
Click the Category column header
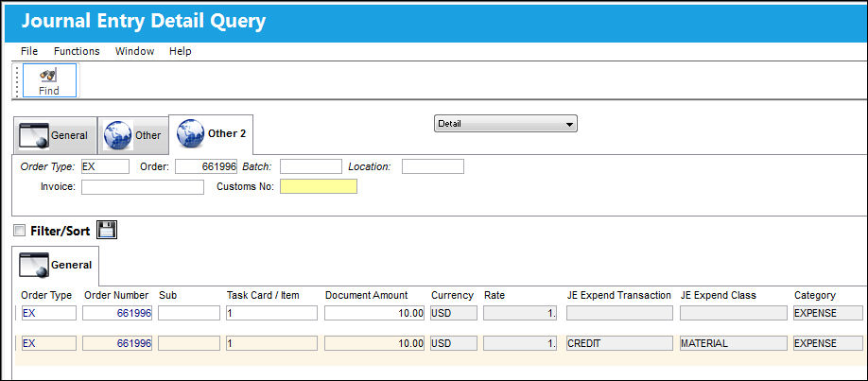click(815, 295)
